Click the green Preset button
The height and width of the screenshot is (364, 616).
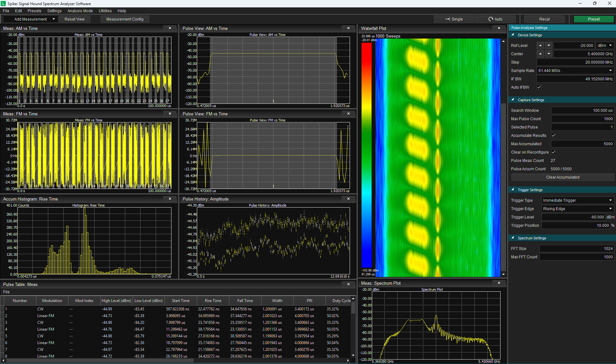pyautogui.click(x=593, y=19)
